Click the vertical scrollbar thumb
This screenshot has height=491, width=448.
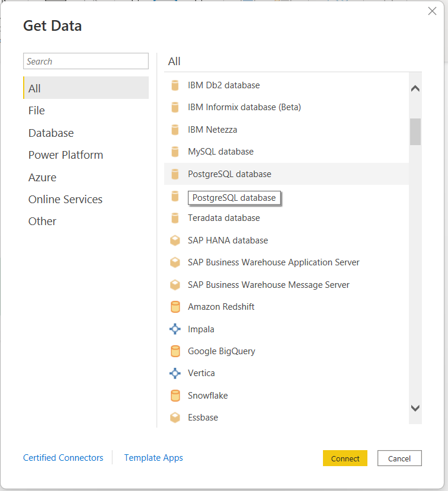(x=415, y=131)
